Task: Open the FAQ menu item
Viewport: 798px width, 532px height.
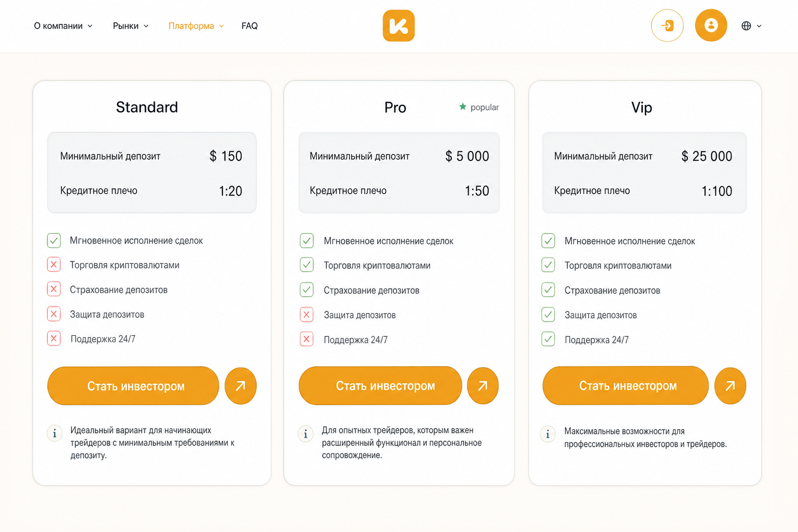Action: coord(249,26)
